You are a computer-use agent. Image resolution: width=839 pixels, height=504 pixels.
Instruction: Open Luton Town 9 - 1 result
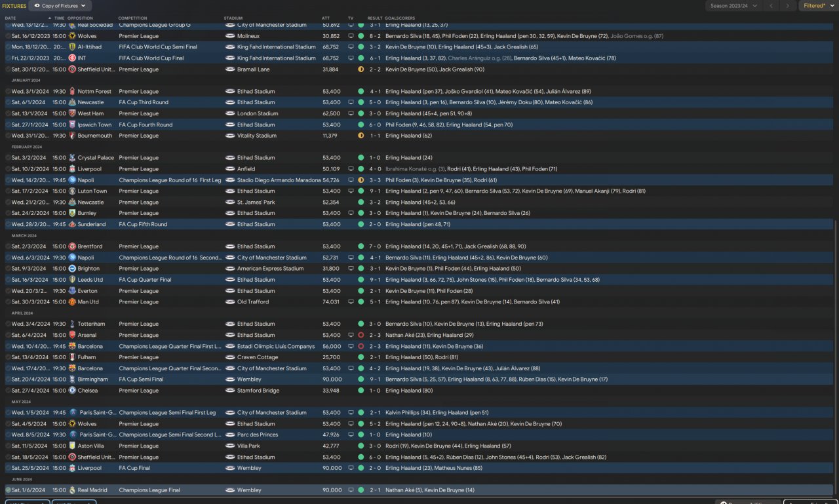coord(375,191)
